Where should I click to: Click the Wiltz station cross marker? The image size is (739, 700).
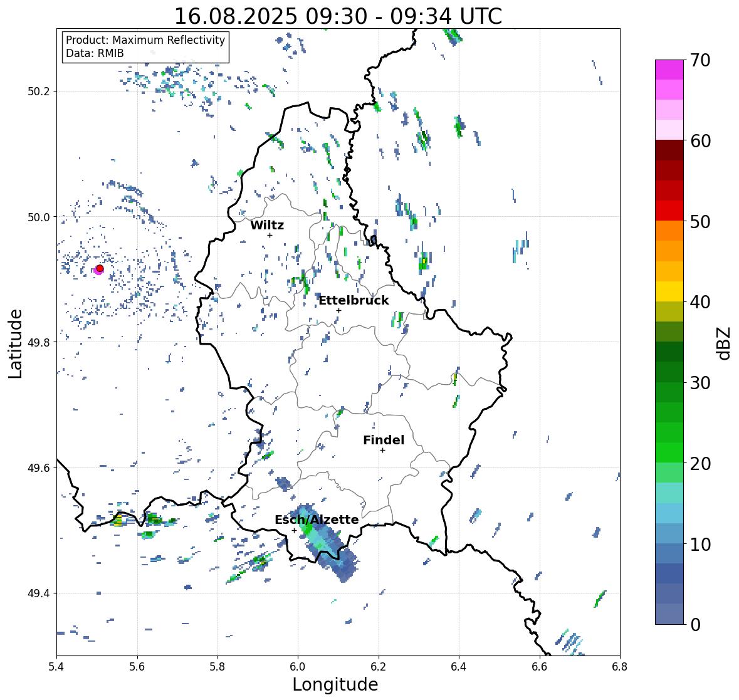(x=270, y=235)
